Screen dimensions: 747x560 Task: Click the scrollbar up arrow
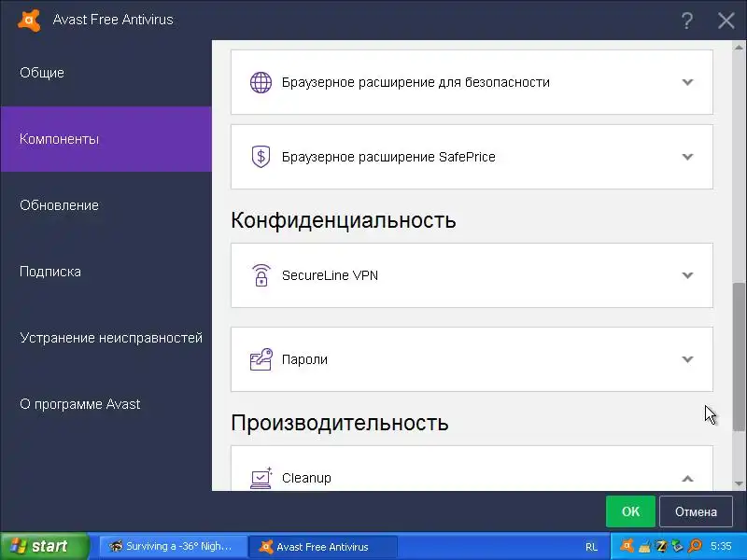point(739,48)
